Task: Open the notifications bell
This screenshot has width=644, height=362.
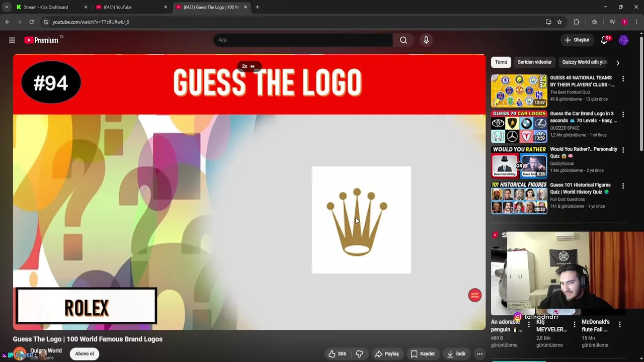Action: pos(605,40)
